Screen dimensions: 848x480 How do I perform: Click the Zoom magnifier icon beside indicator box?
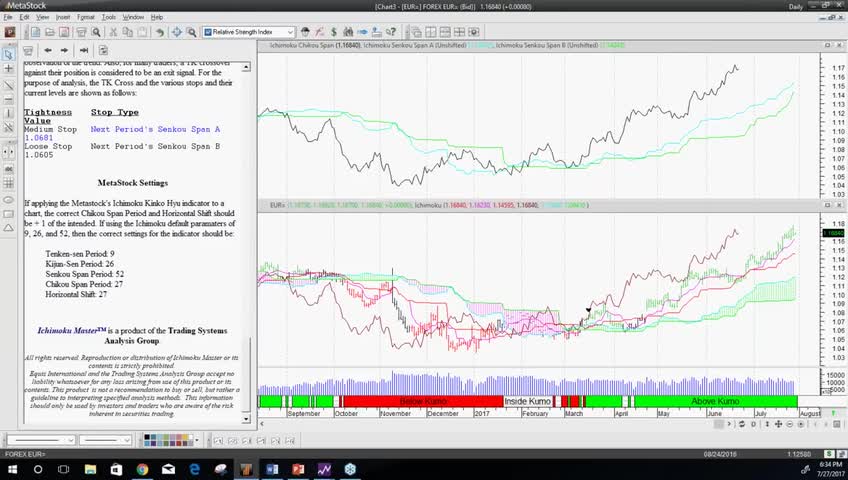click(191, 32)
